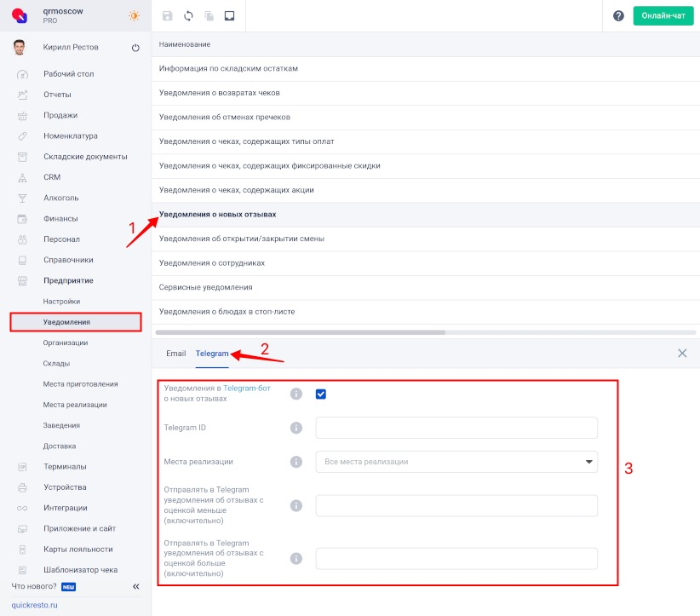The width and height of the screenshot is (700, 616).
Task: Open Настройки submenu item
Action: click(x=61, y=302)
